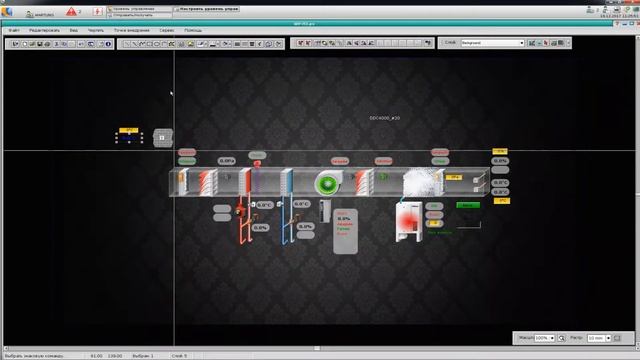Select the DDC4000 label text
Image resolution: width=640 pixels, height=360 pixels.
(x=384, y=118)
